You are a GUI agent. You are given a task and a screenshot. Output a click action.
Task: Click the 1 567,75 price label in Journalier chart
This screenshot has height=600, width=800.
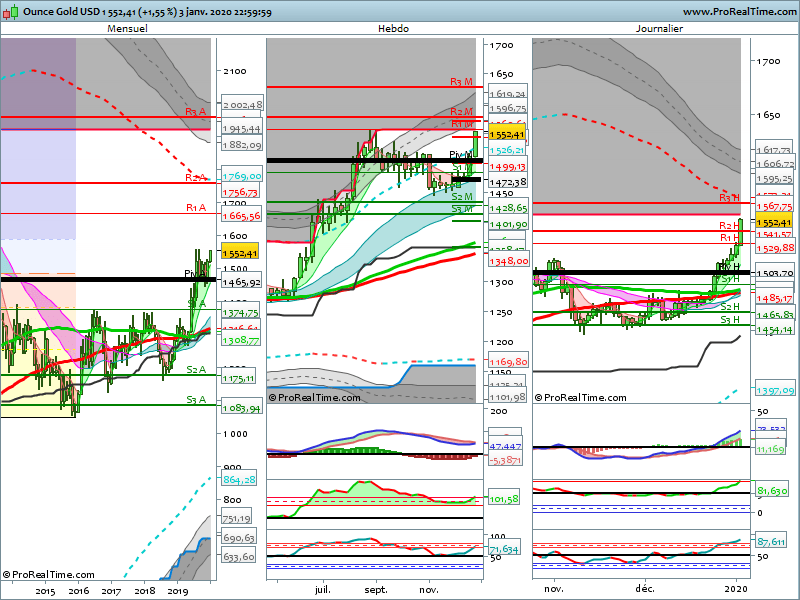click(774, 206)
